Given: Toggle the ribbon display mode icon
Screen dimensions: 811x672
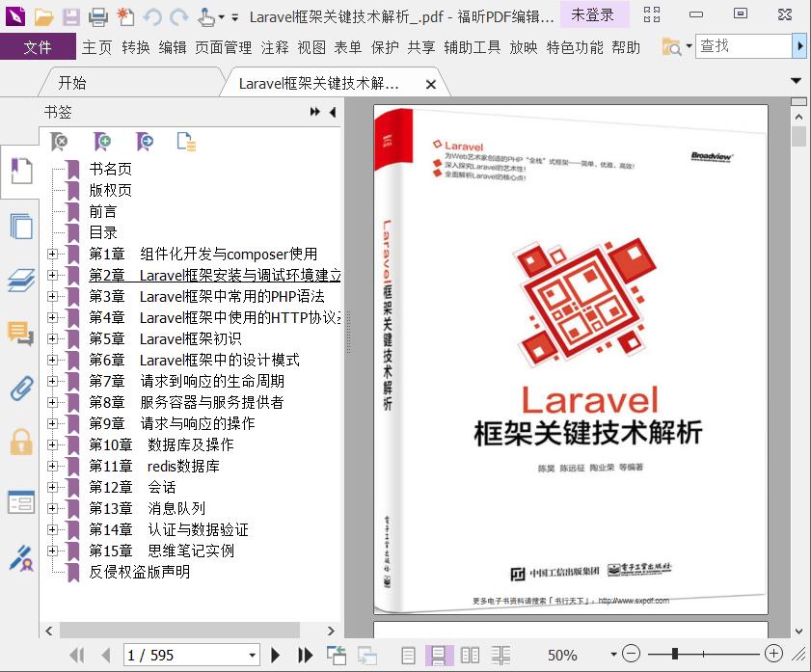Looking at the screenshot, I should [652, 15].
